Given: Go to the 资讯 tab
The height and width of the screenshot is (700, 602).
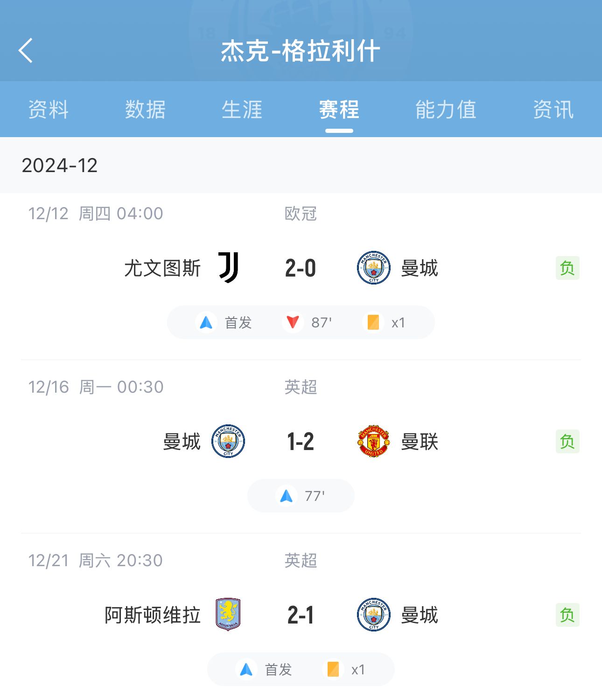Looking at the screenshot, I should pos(553,110).
